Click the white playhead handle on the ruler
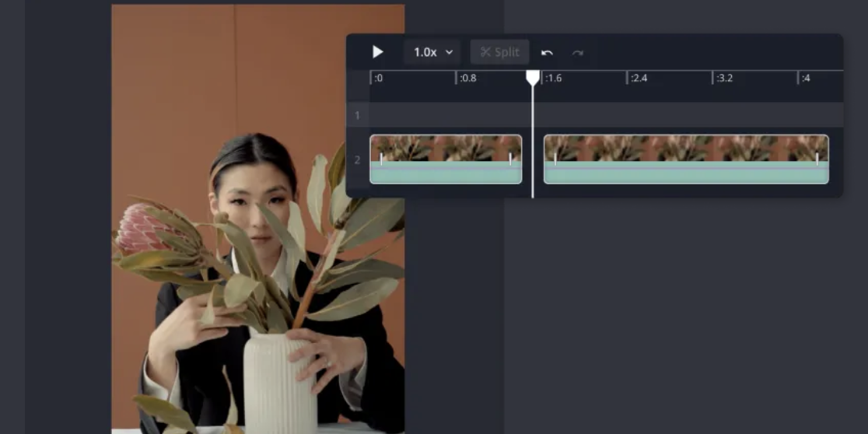The image size is (868, 434). click(533, 77)
